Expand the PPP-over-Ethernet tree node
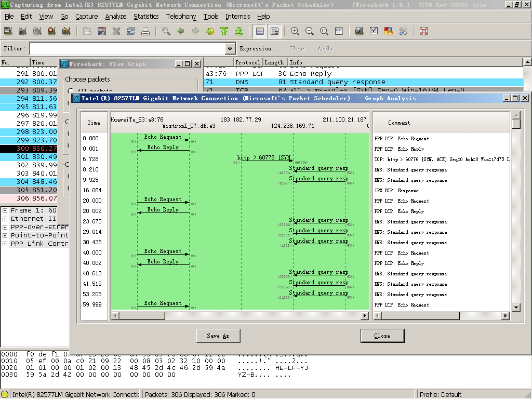The image size is (532, 399). (x=5, y=227)
